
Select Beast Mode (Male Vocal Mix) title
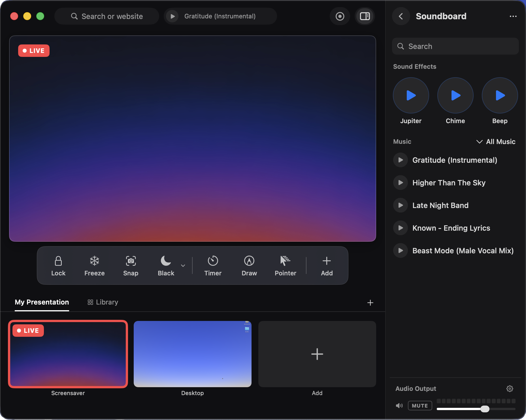point(463,251)
